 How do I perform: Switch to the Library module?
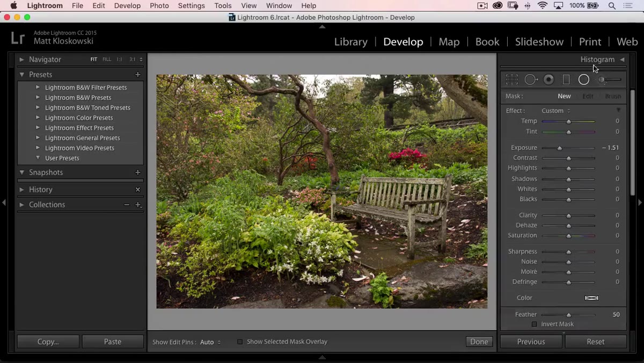click(x=351, y=42)
